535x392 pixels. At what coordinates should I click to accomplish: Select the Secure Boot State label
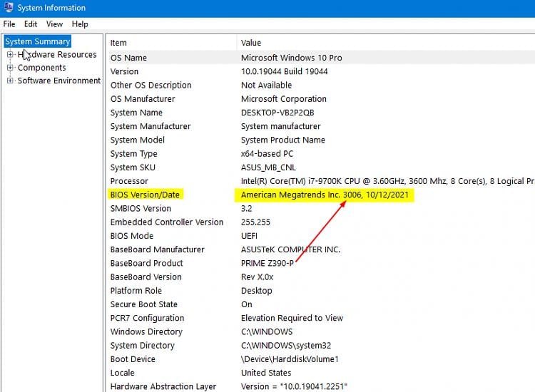pos(143,304)
